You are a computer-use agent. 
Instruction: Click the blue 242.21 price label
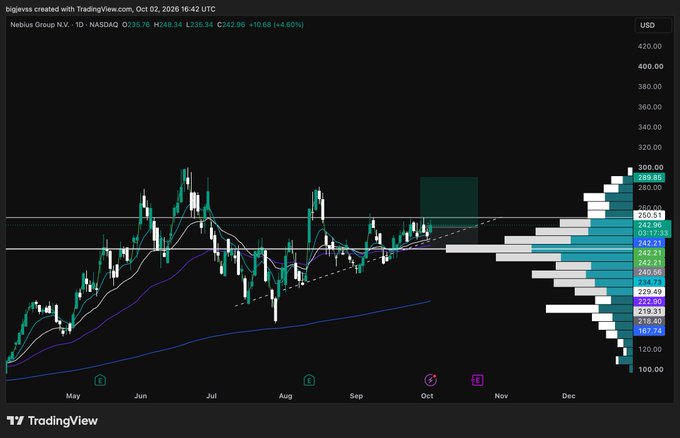tap(649, 243)
